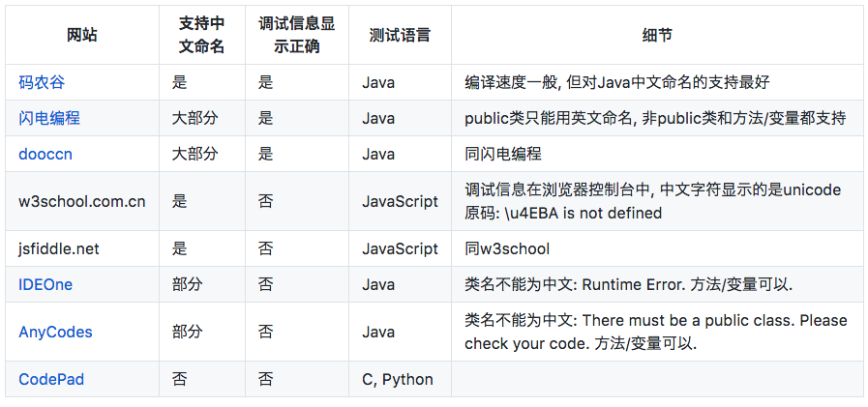
Task: Click the "C, Python" language cell
Action: 398,379
